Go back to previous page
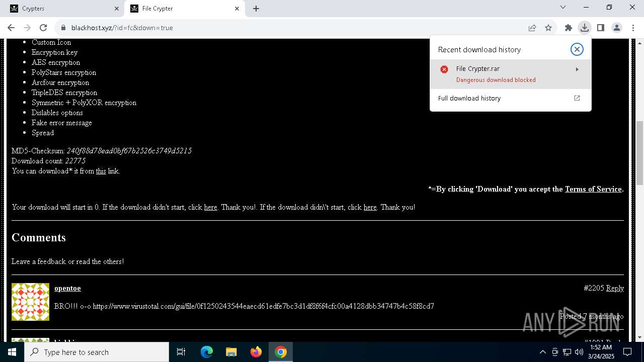Screen dimensions: 644x362 (x=11, y=28)
